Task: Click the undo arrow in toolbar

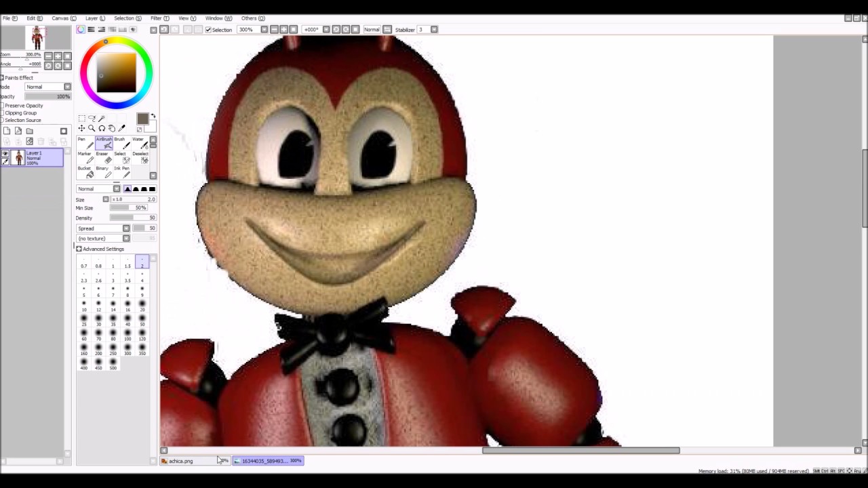Action: (163, 30)
